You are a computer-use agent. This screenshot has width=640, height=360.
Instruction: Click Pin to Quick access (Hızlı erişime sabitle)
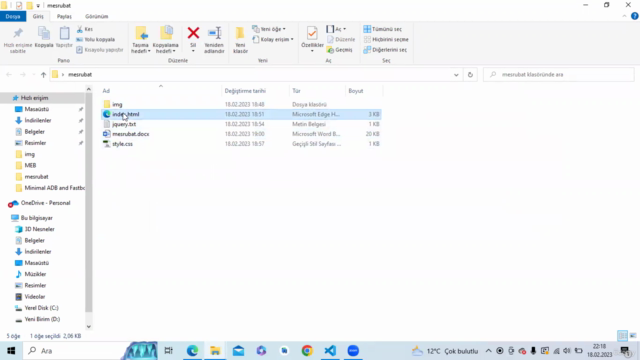[x=18, y=40]
